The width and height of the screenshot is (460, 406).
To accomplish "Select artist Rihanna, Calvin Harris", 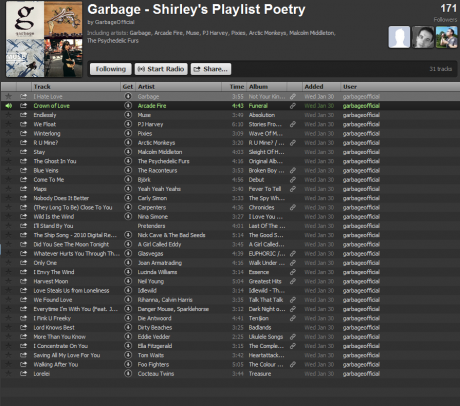I will click(165, 300).
